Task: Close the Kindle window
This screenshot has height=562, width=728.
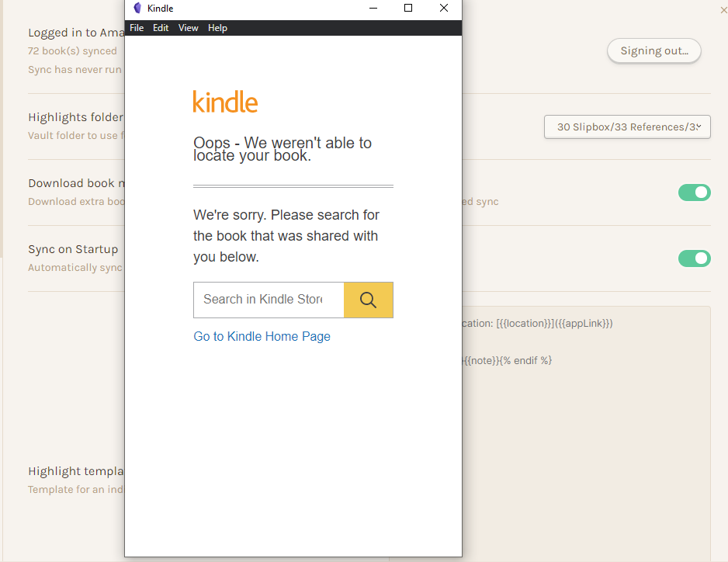Action: [x=444, y=8]
